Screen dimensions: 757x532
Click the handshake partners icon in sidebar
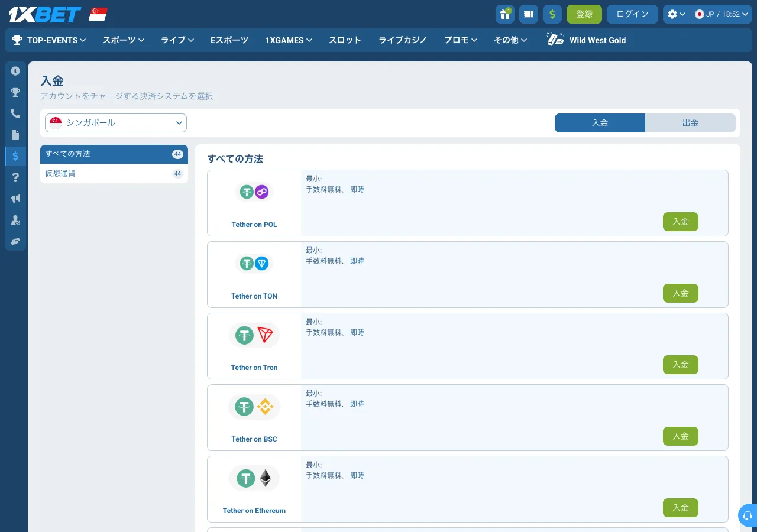(15, 241)
